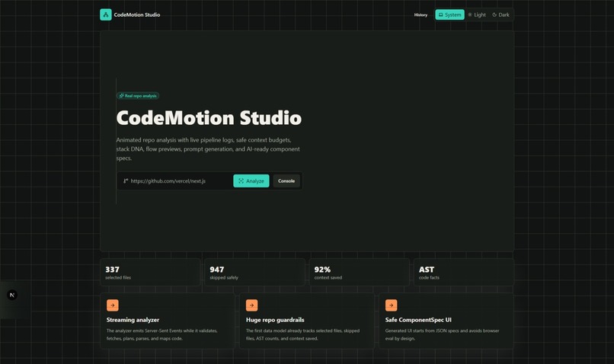
Task: Click the git branch icon in URL field
Action: 126,180
